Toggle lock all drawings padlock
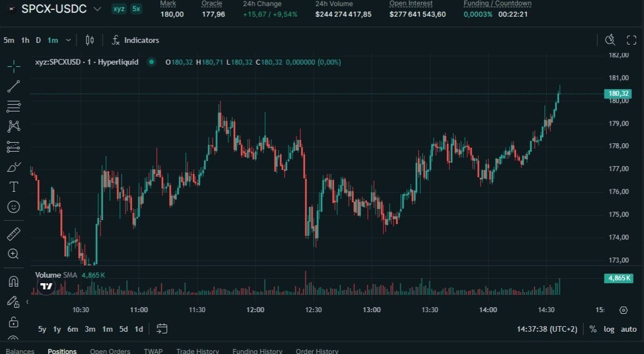Viewport: 644px width, 354px height. coord(13,322)
